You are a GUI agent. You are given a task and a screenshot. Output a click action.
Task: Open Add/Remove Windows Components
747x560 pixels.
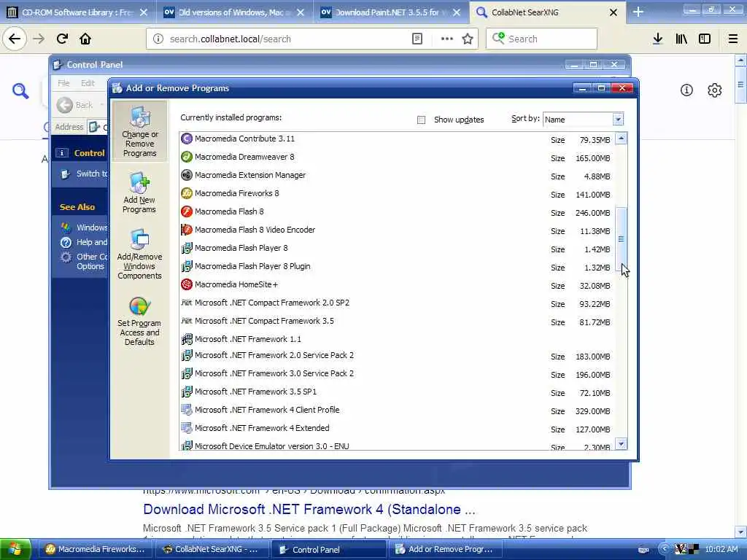(139, 254)
